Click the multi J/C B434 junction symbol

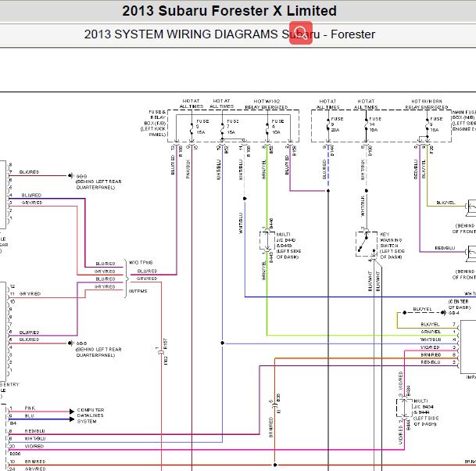404,408
